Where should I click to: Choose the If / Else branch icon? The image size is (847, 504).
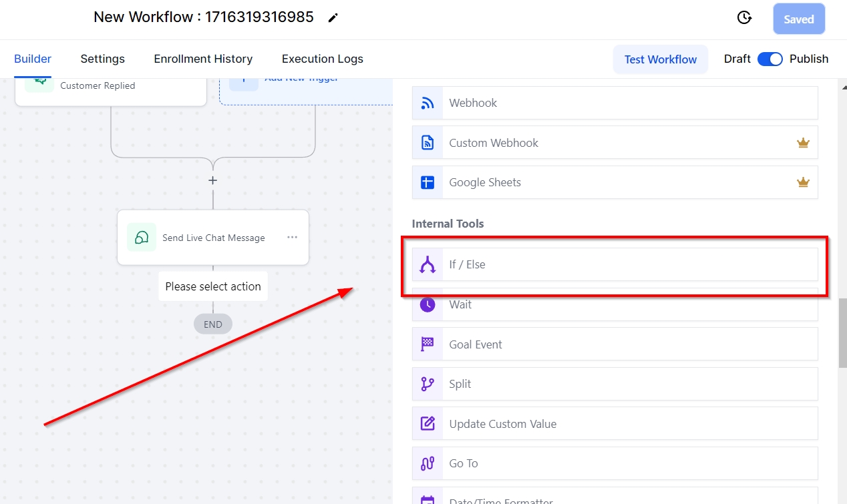pos(428,265)
